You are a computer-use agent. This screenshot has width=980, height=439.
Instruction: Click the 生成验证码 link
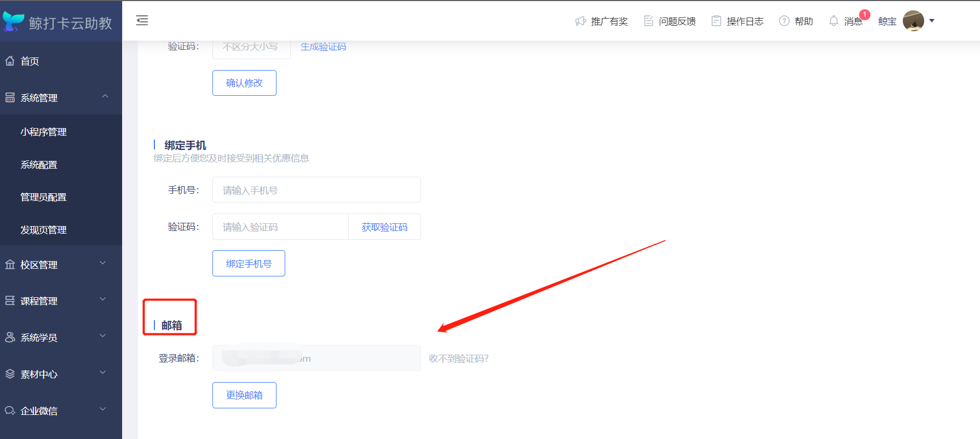point(323,47)
